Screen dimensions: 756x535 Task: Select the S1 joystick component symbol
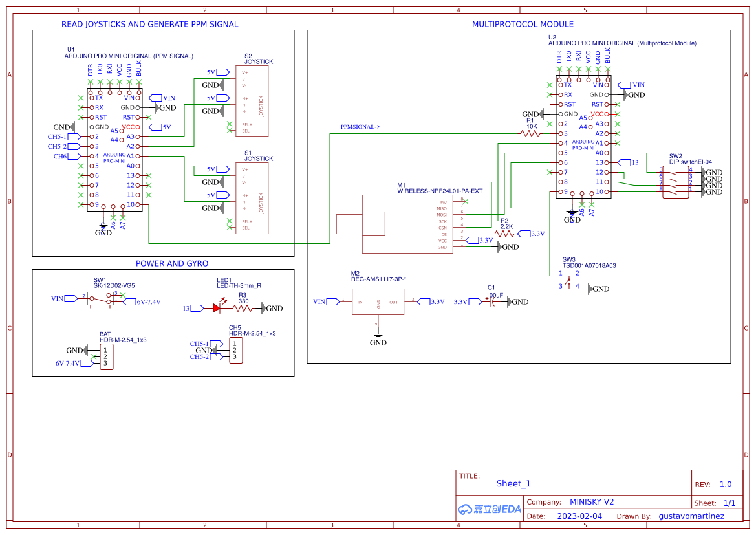coord(252,197)
